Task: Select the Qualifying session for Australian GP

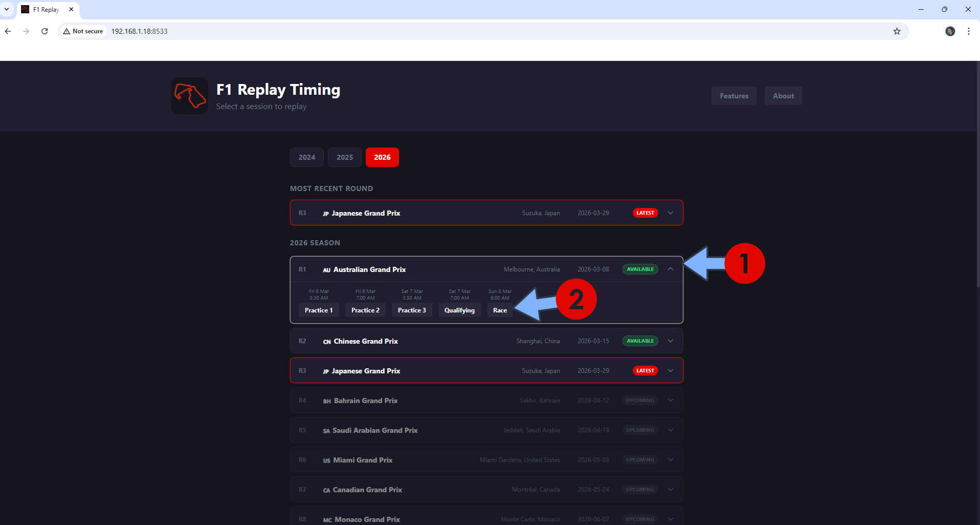Action: tap(459, 310)
